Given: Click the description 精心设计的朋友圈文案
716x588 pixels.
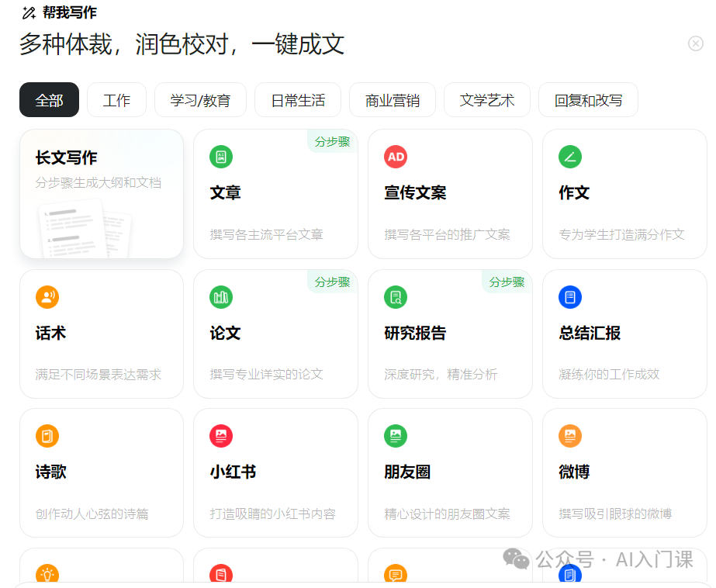Looking at the screenshot, I should (447, 514).
